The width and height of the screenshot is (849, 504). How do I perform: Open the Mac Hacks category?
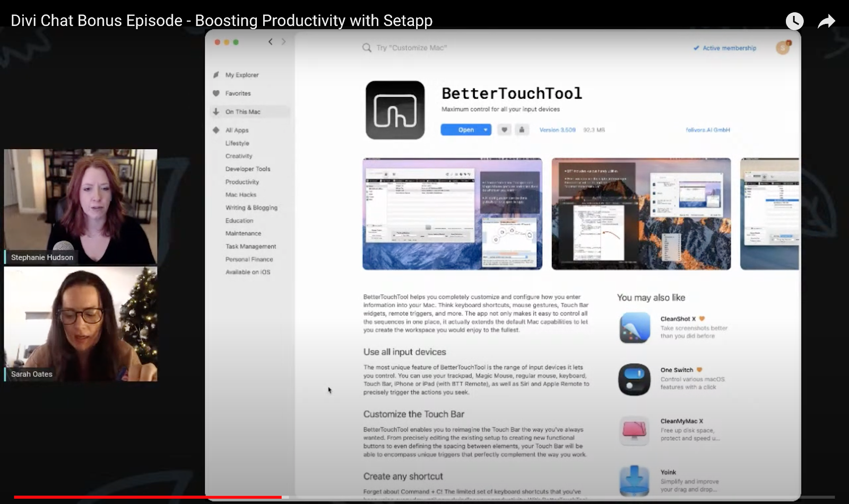[x=241, y=195]
